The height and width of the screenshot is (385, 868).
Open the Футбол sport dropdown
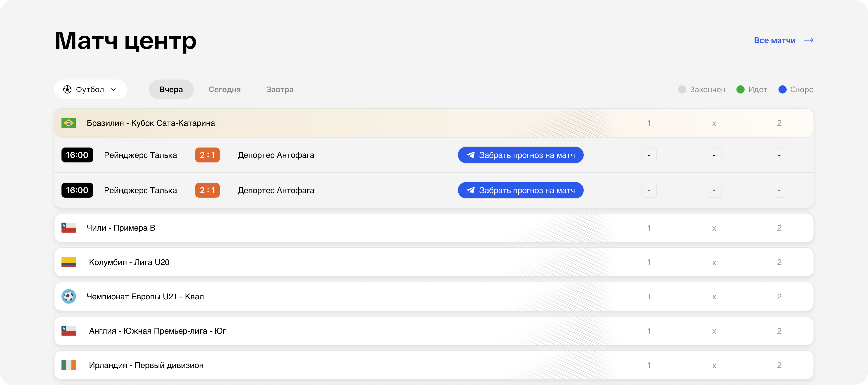pyautogui.click(x=90, y=89)
